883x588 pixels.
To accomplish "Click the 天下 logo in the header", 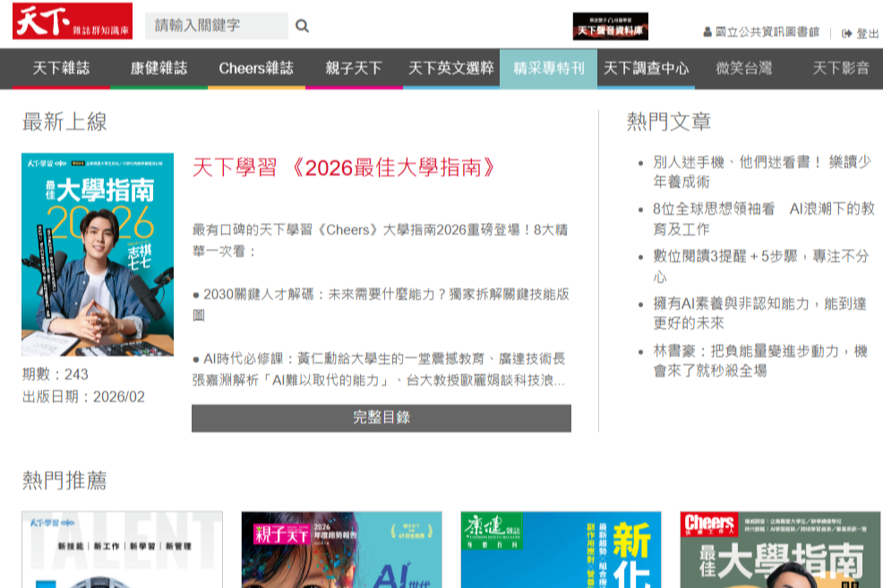I will pyautogui.click(x=73, y=21).
